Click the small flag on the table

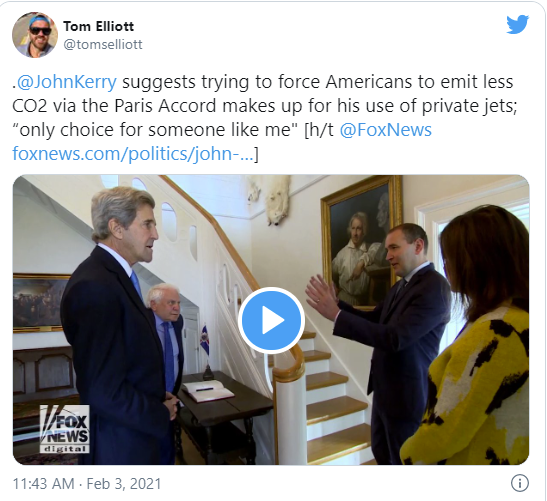point(205,340)
